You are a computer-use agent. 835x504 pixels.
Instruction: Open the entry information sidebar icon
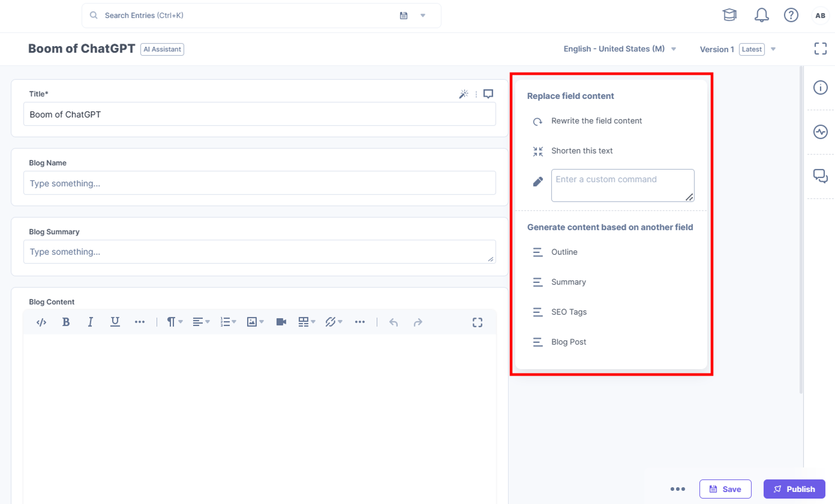[820, 88]
